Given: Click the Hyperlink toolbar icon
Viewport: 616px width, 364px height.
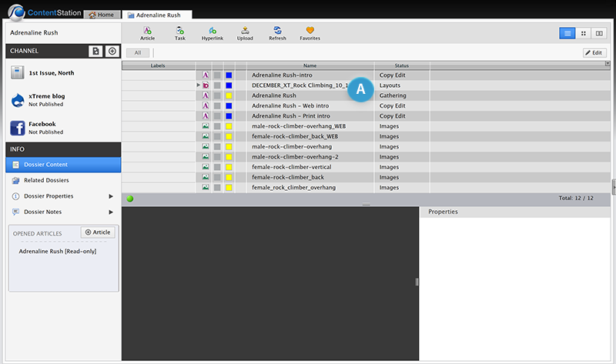Looking at the screenshot, I should [x=213, y=31].
